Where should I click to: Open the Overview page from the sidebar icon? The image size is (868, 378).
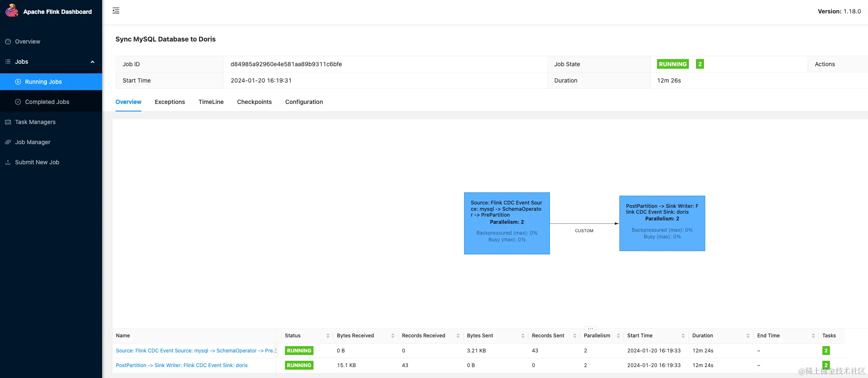(8, 41)
